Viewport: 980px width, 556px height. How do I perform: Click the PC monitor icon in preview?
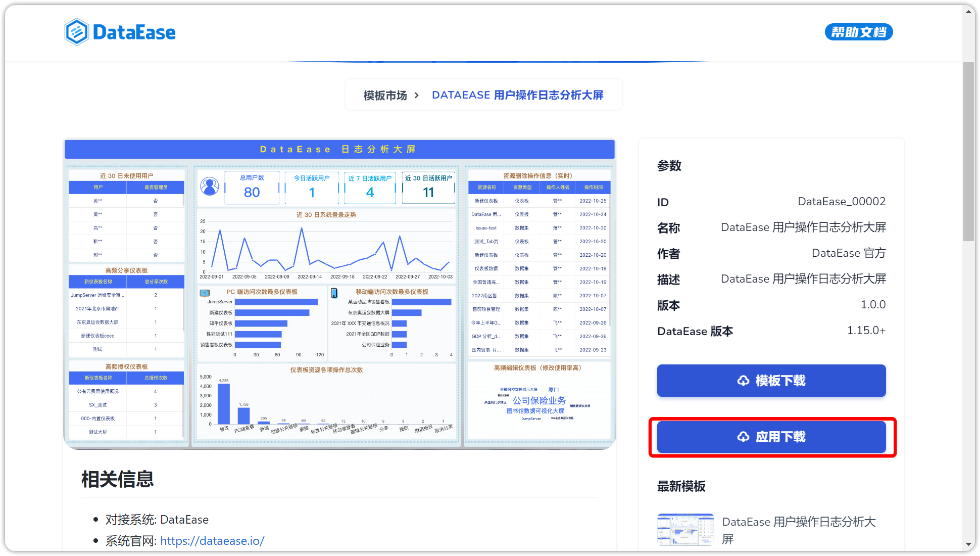coord(205,293)
